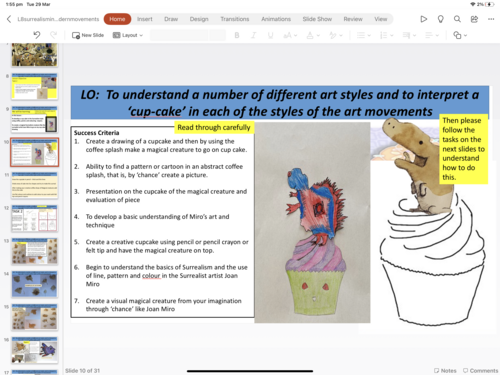Screen dimensions: 500x375
Task: Tap the document title LBsurrealismin...dernmovements
Action: click(x=58, y=19)
